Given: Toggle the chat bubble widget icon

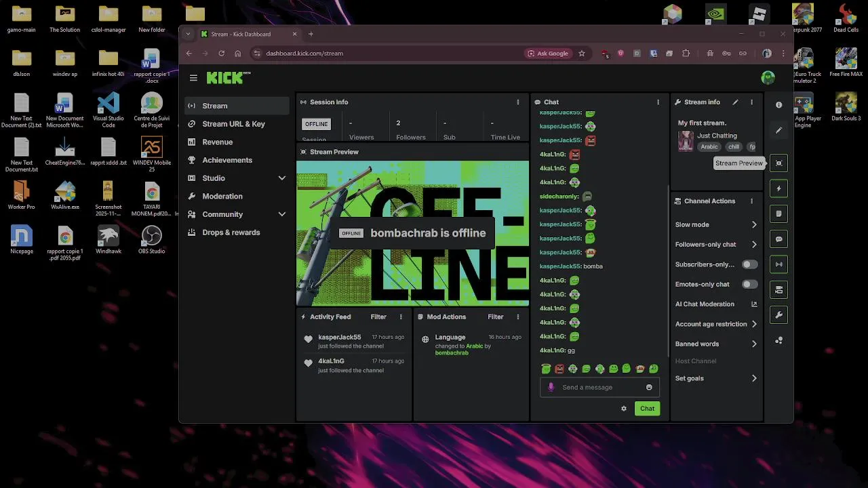Looking at the screenshot, I should 778,239.
